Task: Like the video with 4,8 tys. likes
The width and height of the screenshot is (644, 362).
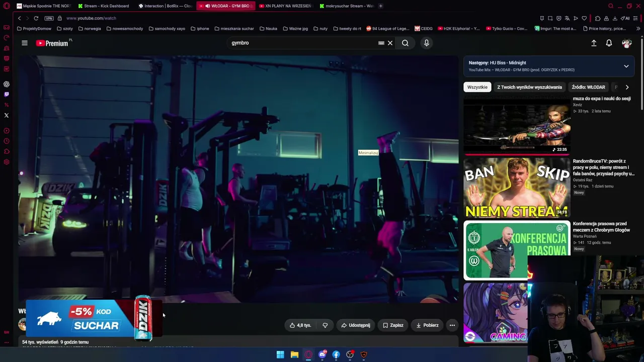Action: pyautogui.click(x=300, y=325)
